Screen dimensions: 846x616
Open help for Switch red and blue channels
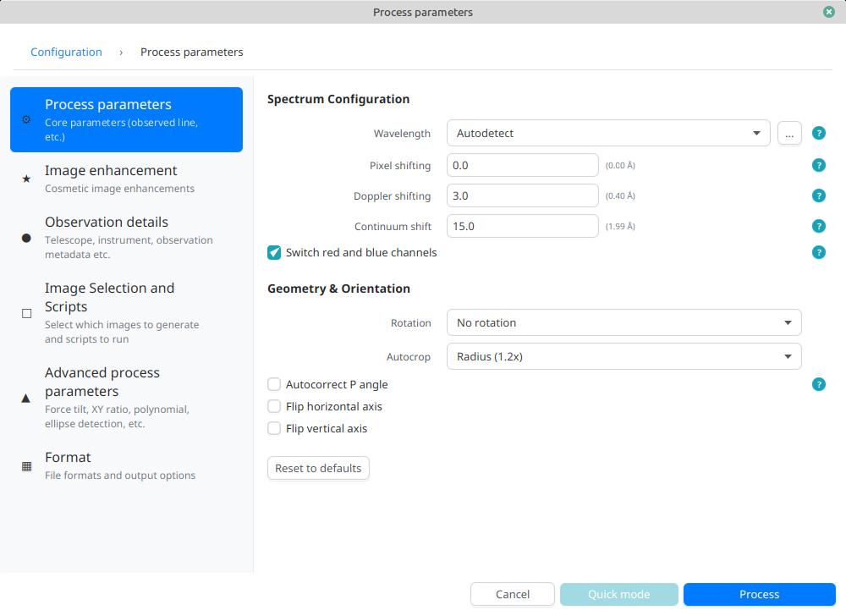point(818,252)
